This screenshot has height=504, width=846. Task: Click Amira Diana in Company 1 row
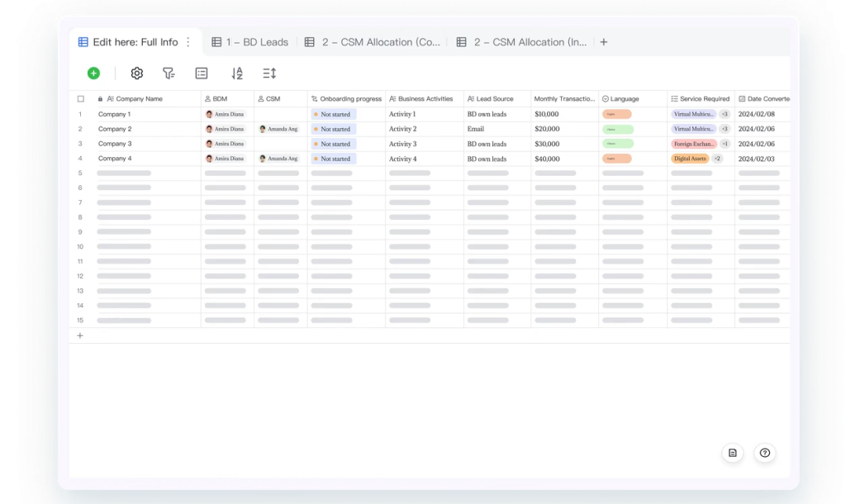(x=225, y=114)
